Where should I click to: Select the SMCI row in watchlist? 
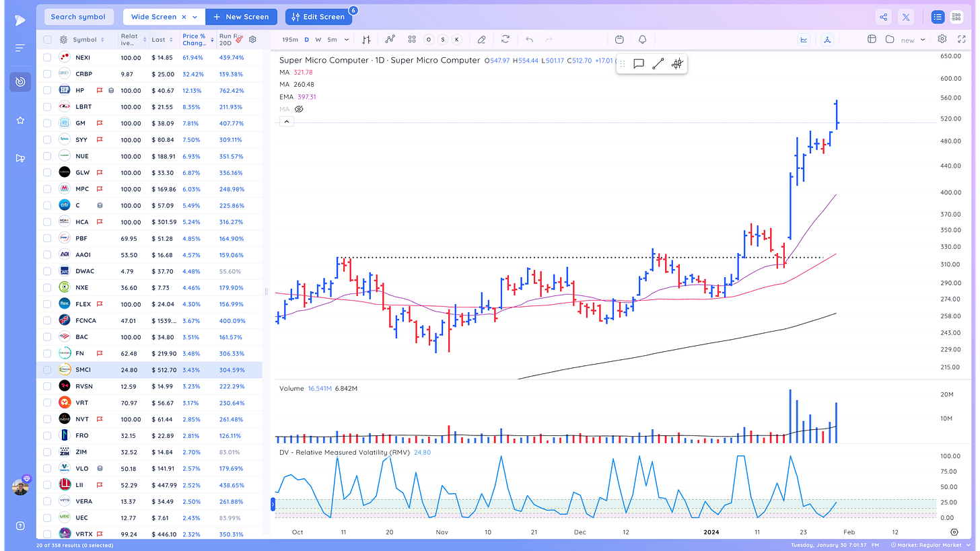[x=149, y=369]
